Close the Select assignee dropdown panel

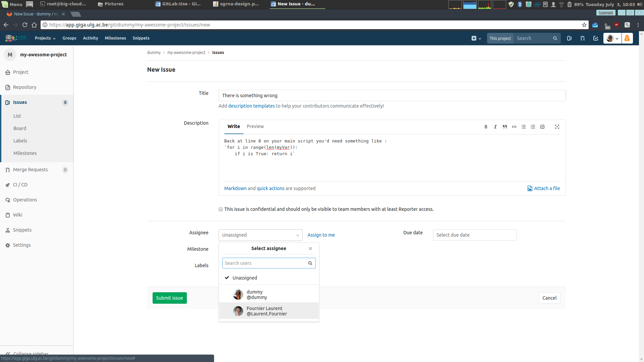[x=310, y=248]
